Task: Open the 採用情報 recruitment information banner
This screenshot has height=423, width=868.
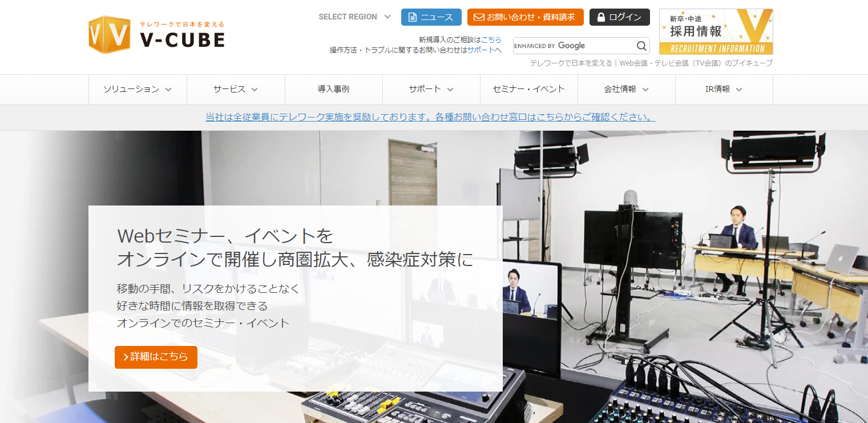Action: 716,31
